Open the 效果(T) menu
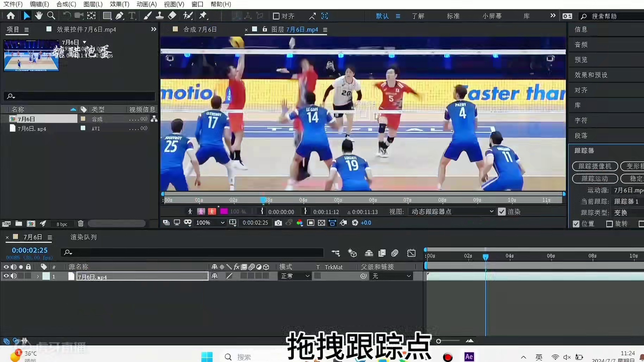 (x=119, y=4)
